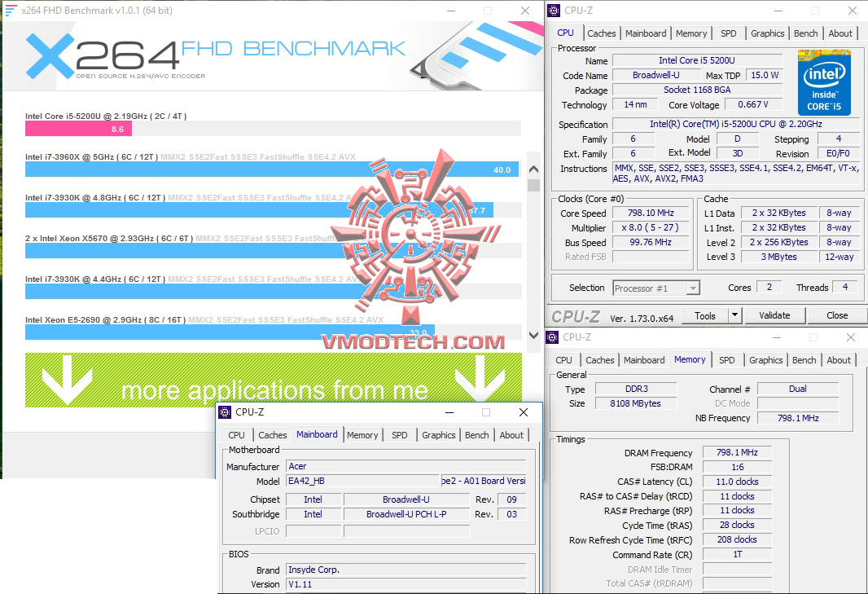Open SPD tab in top CPU-Z window

729,33
